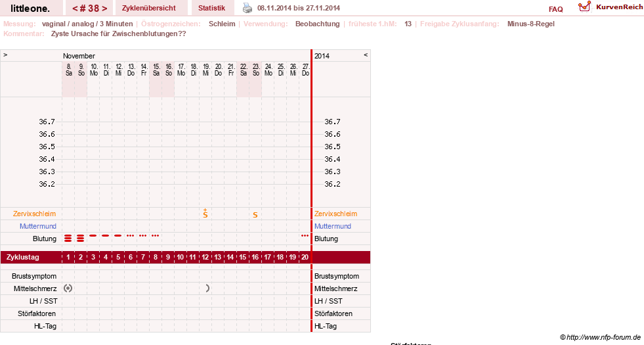Click 2014 year header
644x345 pixels.
(322, 56)
